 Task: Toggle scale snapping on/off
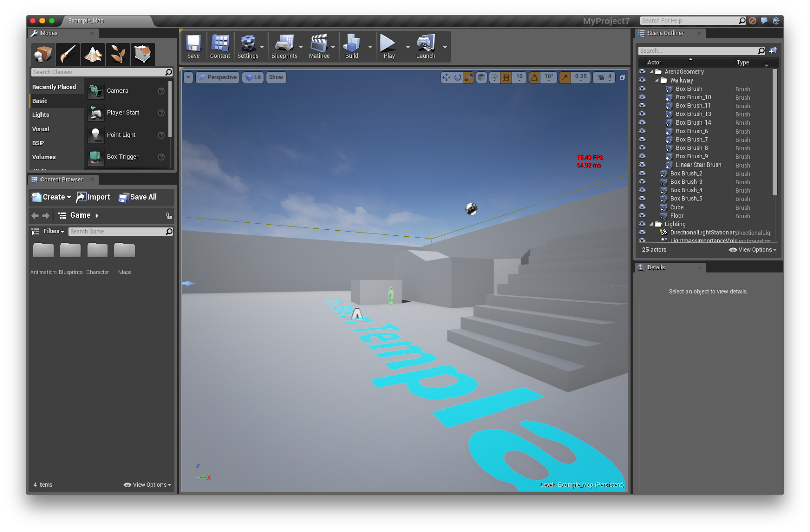(565, 77)
